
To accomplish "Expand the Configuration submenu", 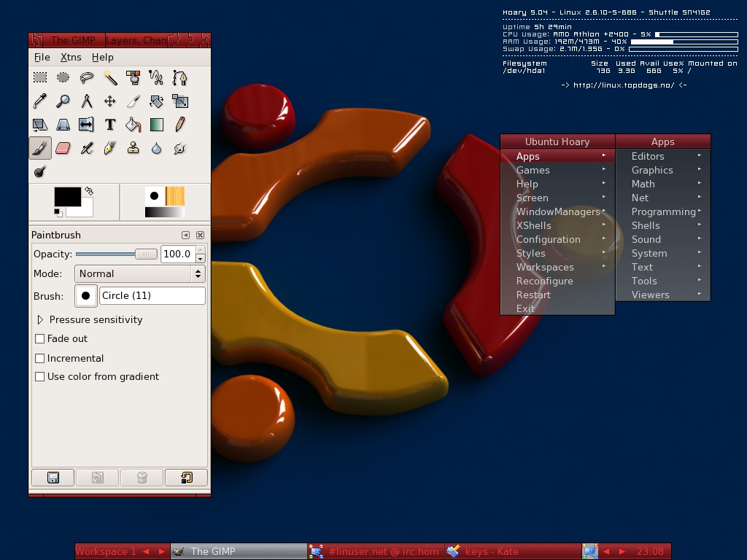I will [557, 239].
